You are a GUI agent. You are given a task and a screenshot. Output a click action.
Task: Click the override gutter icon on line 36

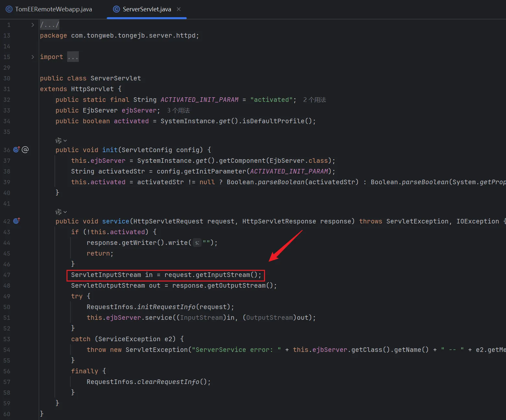pyautogui.click(x=16, y=150)
